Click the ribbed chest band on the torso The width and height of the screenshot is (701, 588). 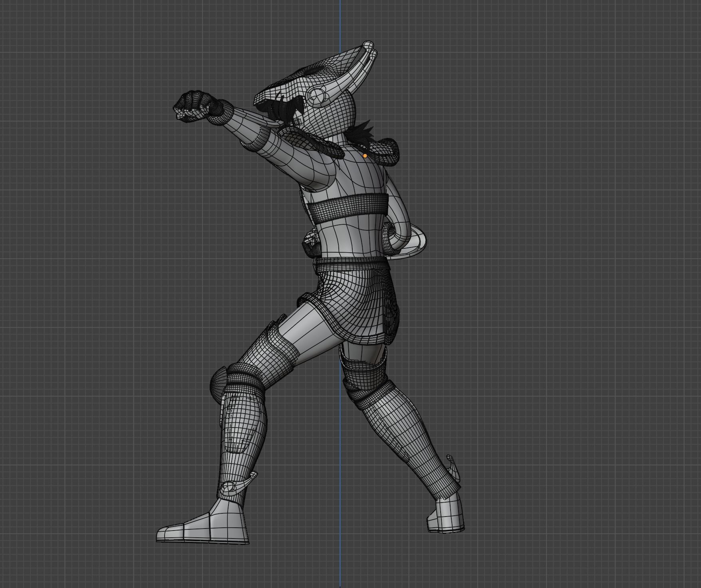click(x=348, y=209)
